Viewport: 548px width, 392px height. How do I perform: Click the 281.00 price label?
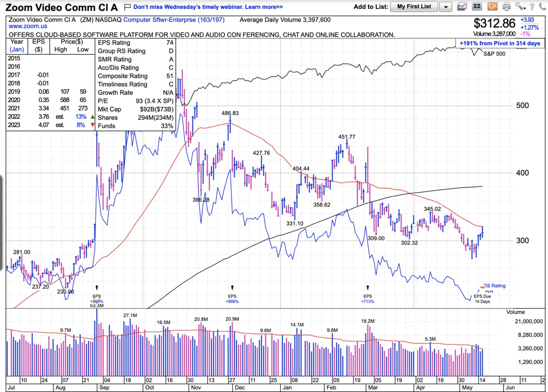click(21, 252)
